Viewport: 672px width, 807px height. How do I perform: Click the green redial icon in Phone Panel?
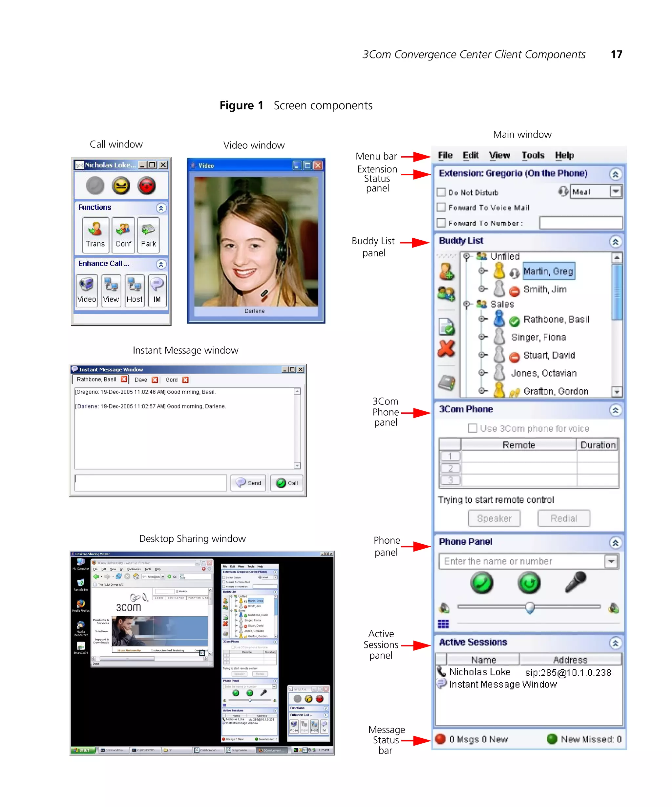[x=529, y=583]
